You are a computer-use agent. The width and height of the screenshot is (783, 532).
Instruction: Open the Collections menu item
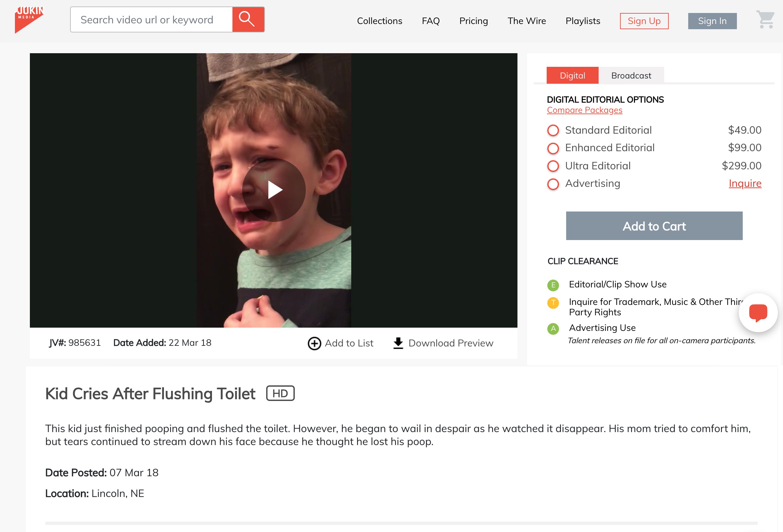[379, 21]
